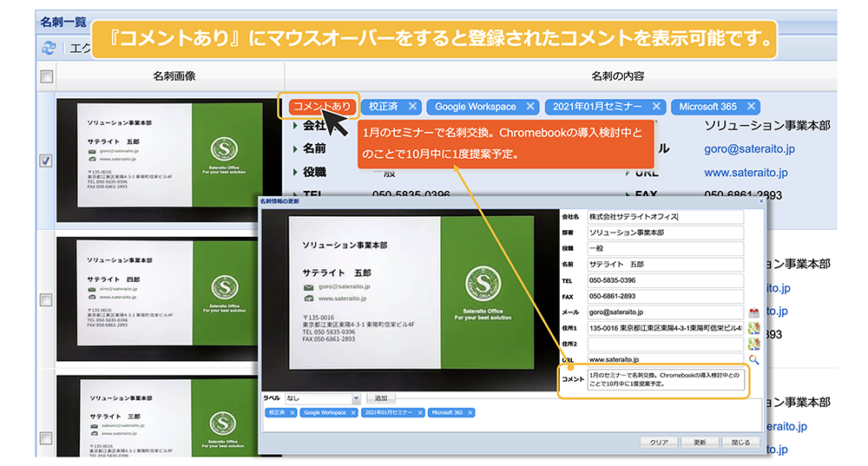
Task: Expand the 名前 field arrow
Action: pos(295,149)
